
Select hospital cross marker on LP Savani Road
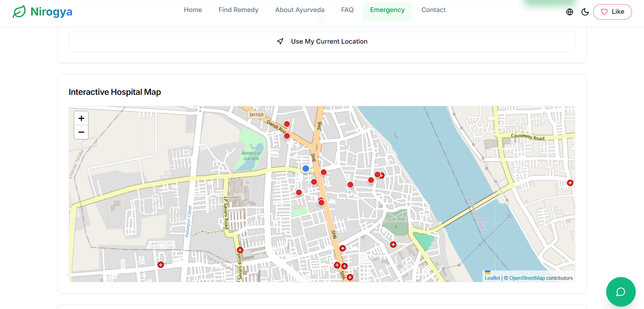tap(240, 250)
